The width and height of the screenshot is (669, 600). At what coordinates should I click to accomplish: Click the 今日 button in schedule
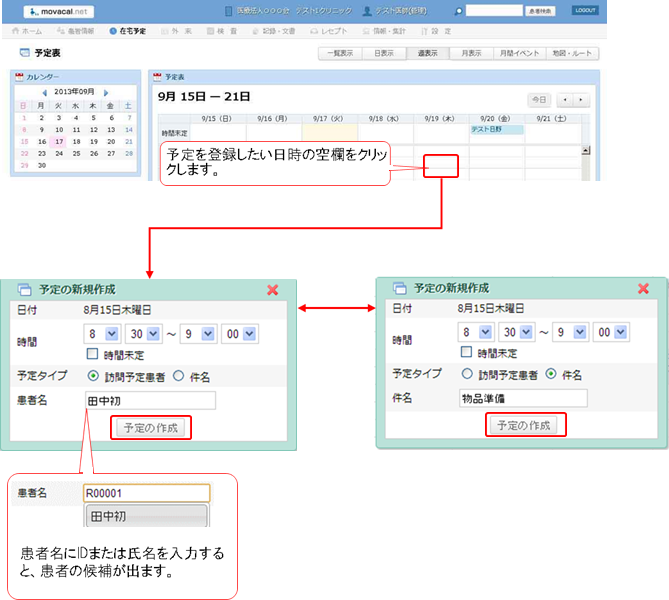(x=539, y=99)
